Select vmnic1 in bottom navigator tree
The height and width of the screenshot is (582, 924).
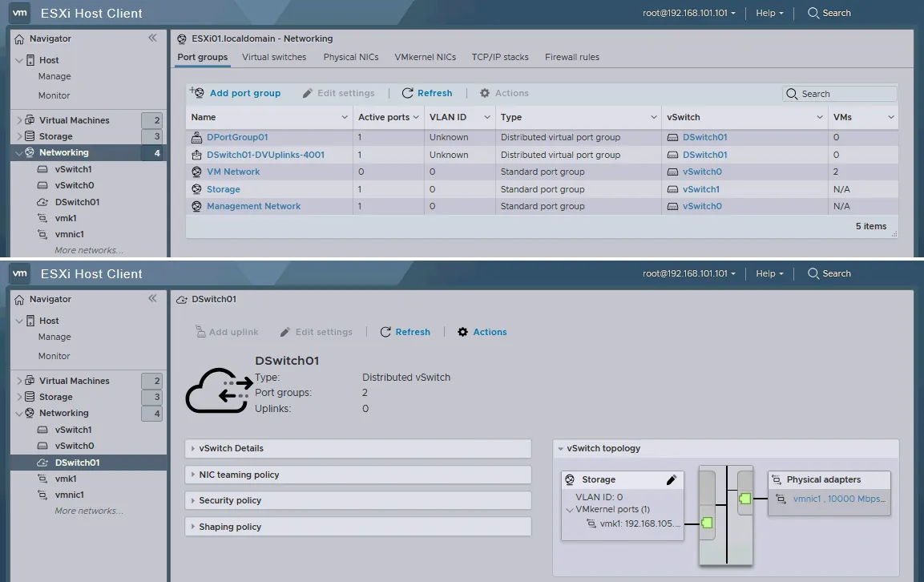point(70,495)
